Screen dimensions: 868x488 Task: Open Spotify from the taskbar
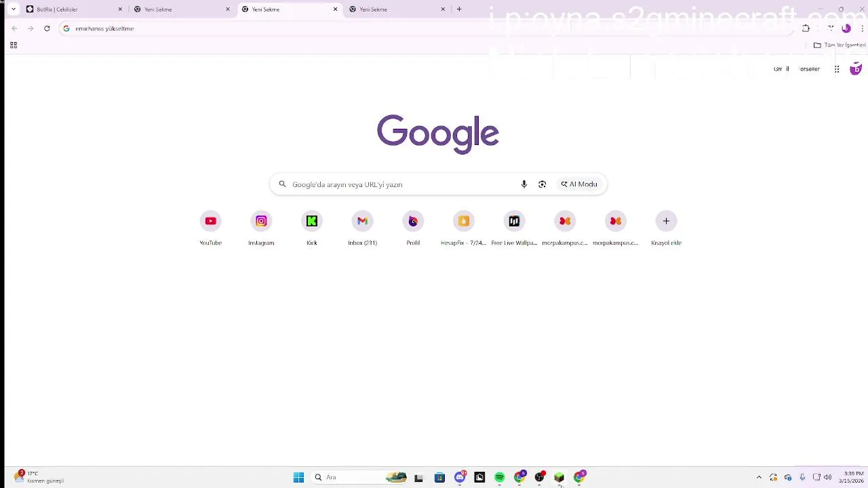pyautogui.click(x=499, y=477)
